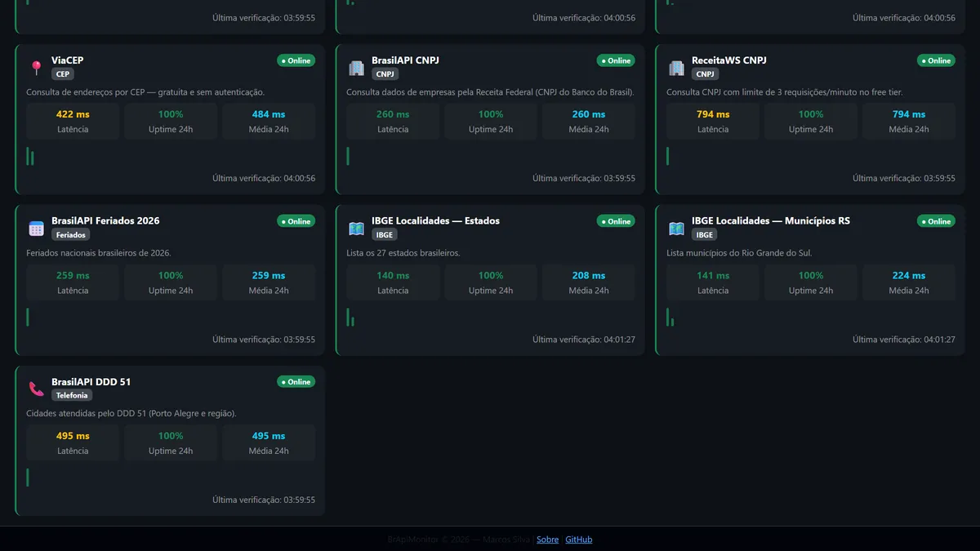980x551 pixels.
Task: Click ViaCEP 24h average 484 ms
Action: click(x=269, y=114)
